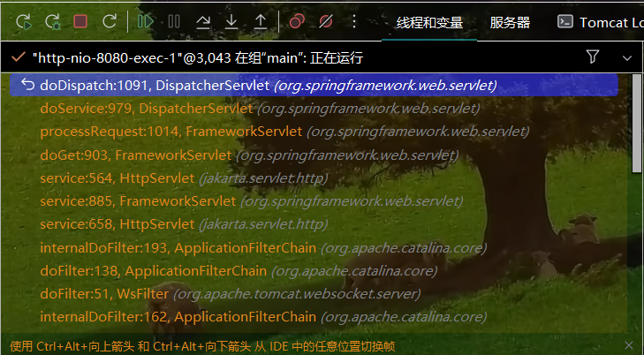This screenshot has height=355, width=644.
Task: Click the return arrow icon on doDispatch frame
Action: (27, 85)
